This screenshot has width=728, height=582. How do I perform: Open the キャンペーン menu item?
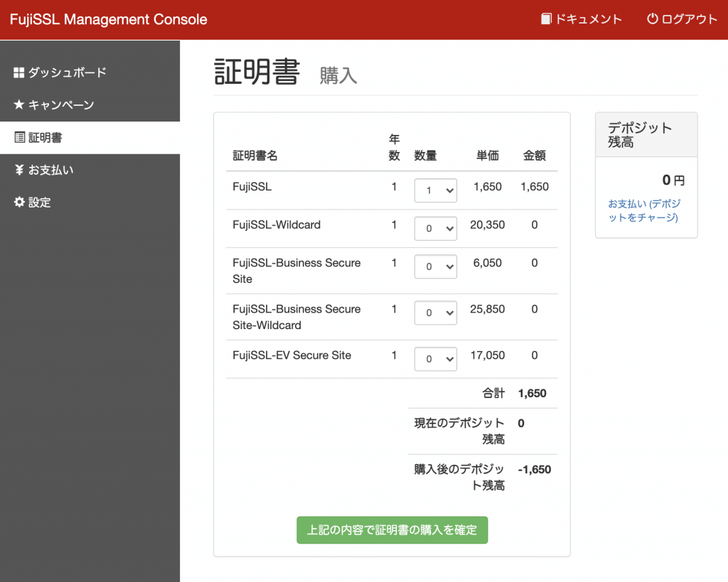[x=90, y=105]
